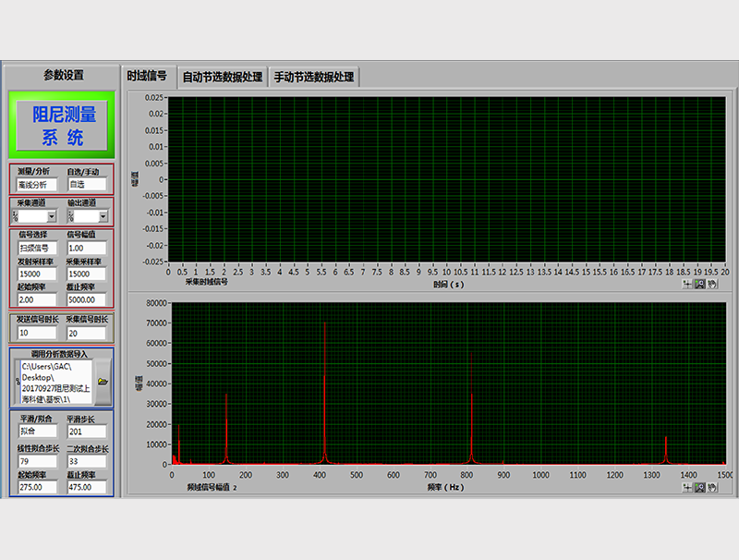
Task: Expand the 输出通道 dropdown arrow
Action: coord(103,216)
